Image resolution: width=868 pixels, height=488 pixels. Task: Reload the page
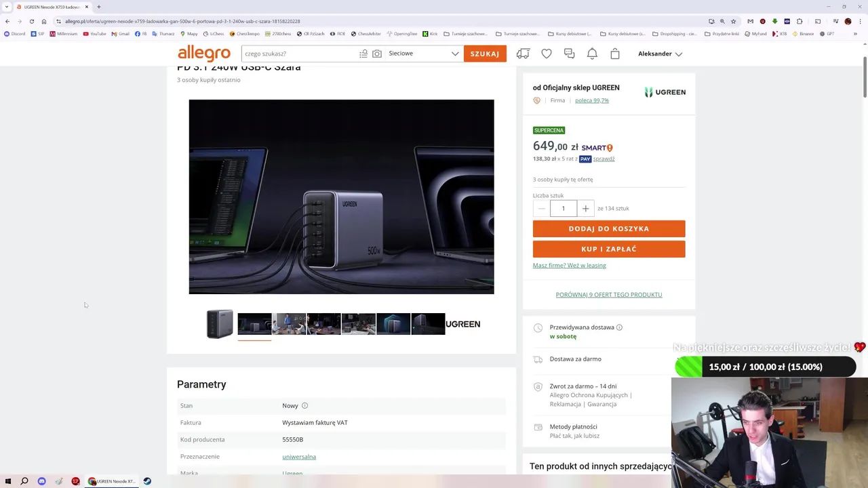pyautogui.click(x=31, y=21)
